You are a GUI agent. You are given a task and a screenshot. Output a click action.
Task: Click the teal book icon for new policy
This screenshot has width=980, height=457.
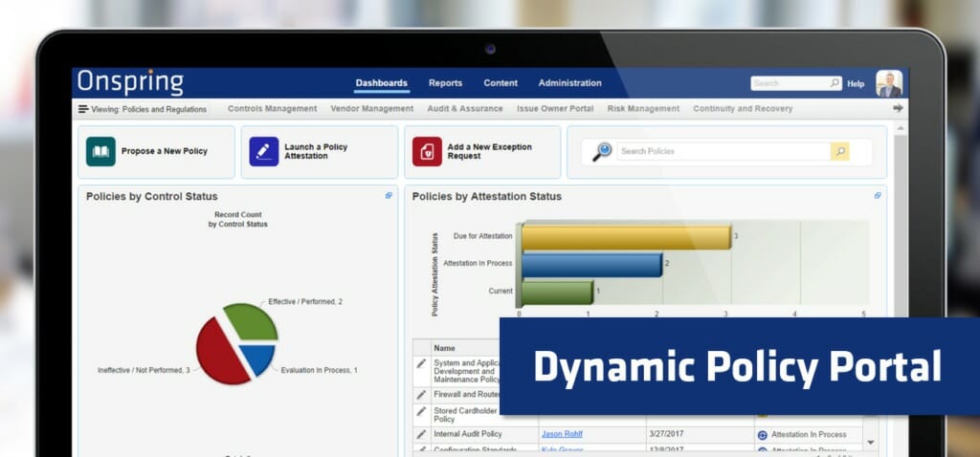pos(100,152)
